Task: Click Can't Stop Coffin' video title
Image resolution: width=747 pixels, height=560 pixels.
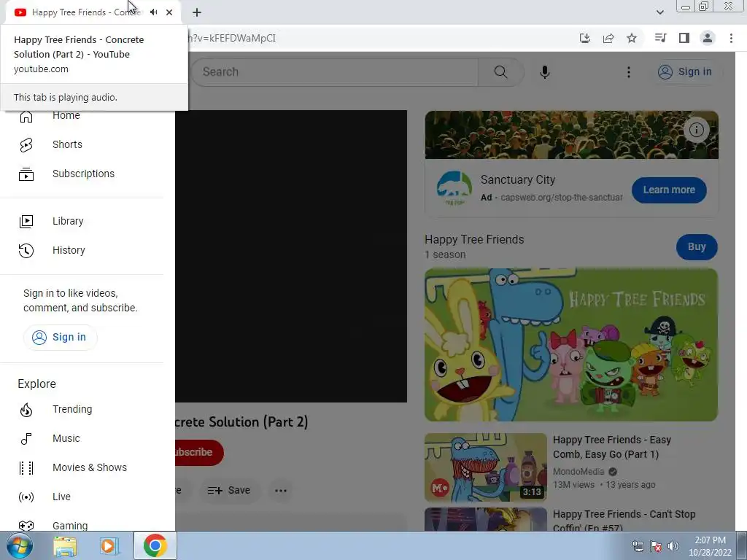Action: (624, 521)
